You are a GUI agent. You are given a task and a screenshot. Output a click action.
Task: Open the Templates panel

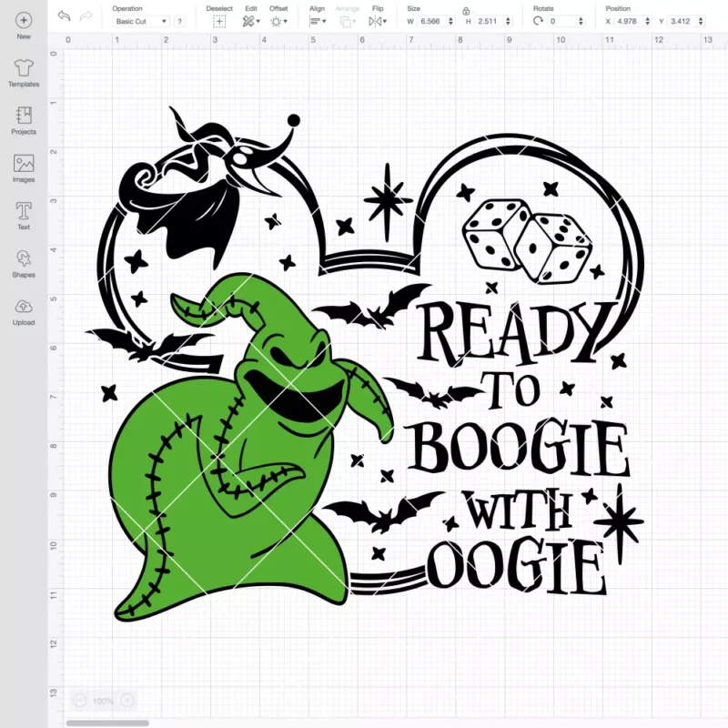coord(24,74)
